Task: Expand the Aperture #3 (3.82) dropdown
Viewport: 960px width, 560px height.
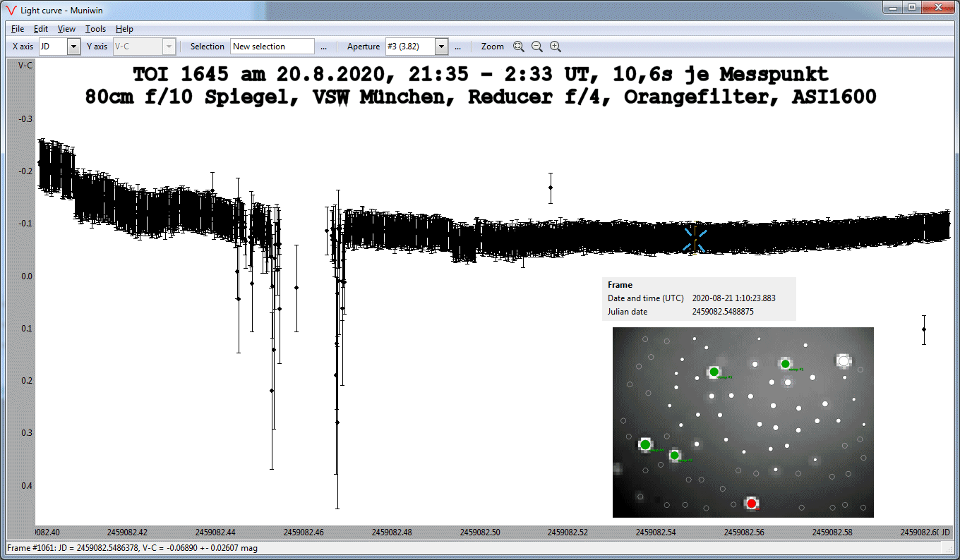Action: tap(441, 47)
